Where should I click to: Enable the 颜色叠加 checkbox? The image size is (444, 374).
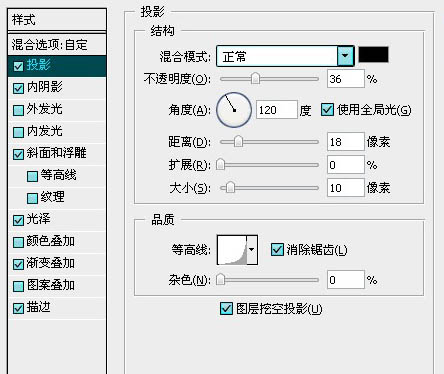18,242
